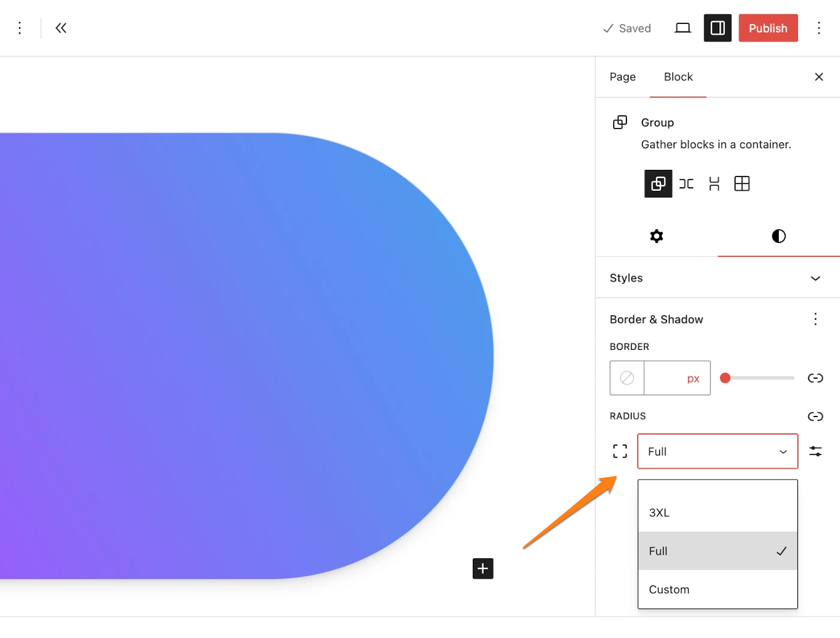Collapse the Styles section chevron
Image resolution: width=840 pixels, height=638 pixels.
tap(815, 278)
